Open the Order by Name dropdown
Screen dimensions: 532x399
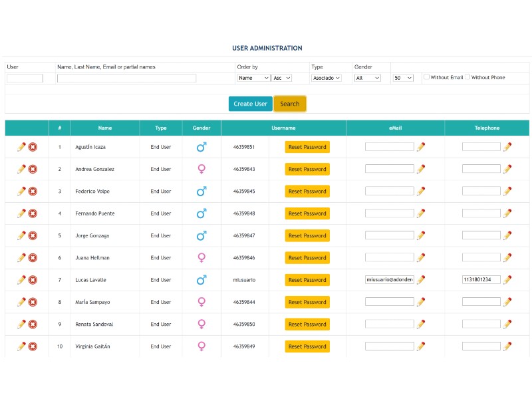[253, 78]
